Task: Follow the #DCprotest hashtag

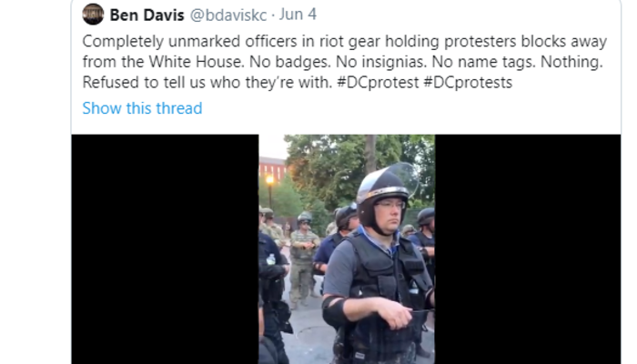Action: click(378, 83)
